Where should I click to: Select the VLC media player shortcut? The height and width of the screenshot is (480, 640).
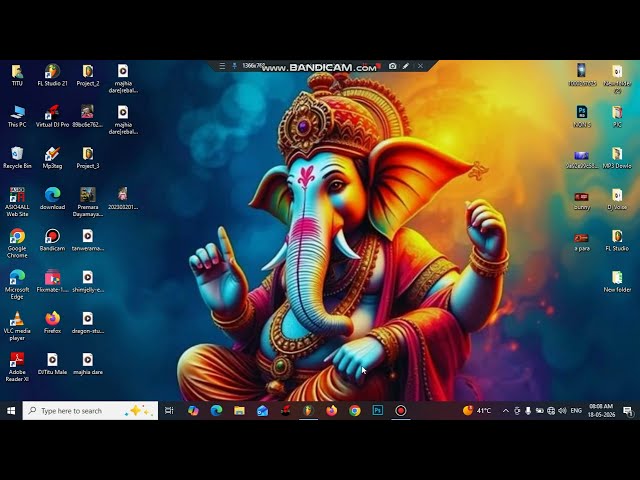pyautogui.click(x=17, y=326)
